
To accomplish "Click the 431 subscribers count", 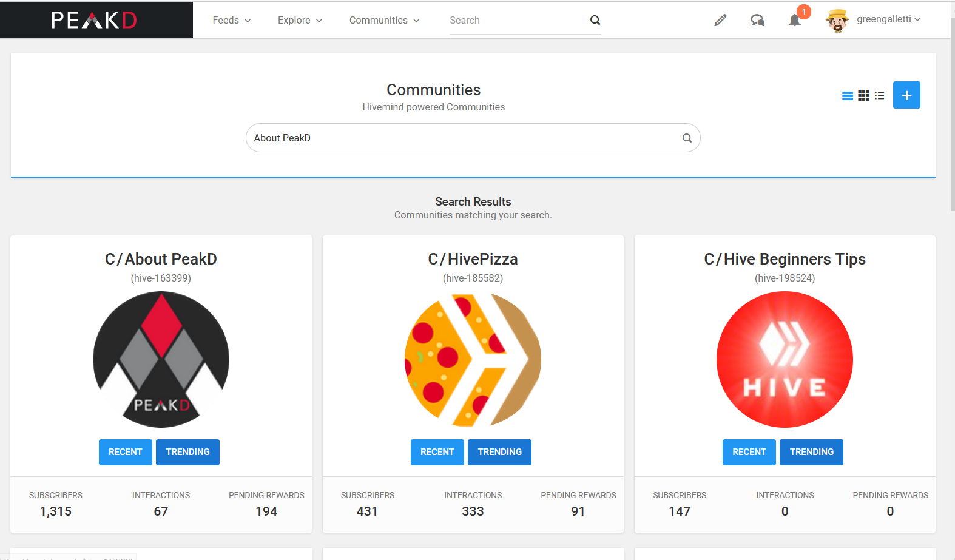I will [367, 511].
